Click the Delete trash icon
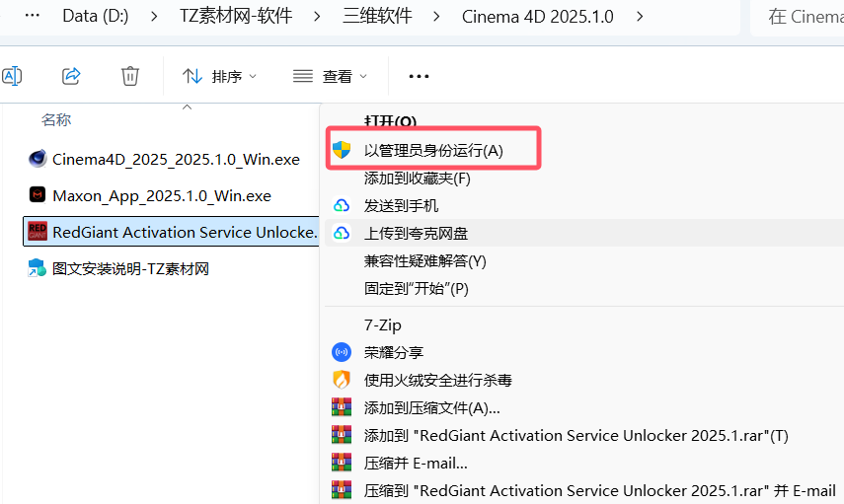This screenshot has width=844, height=504. (x=130, y=76)
